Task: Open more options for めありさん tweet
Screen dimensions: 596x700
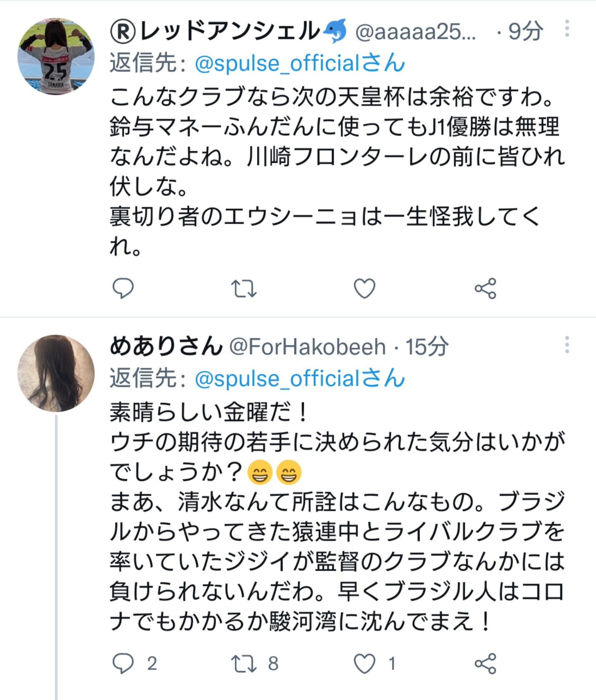Action: coord(567,345)
